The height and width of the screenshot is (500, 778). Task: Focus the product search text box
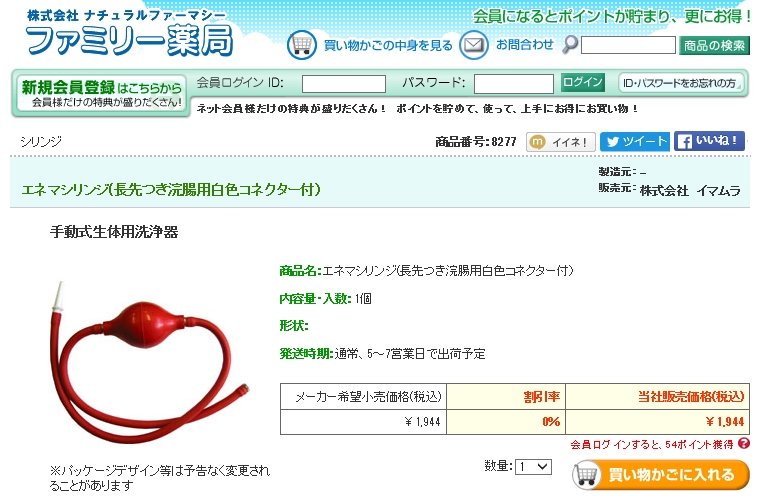point(628,45)
